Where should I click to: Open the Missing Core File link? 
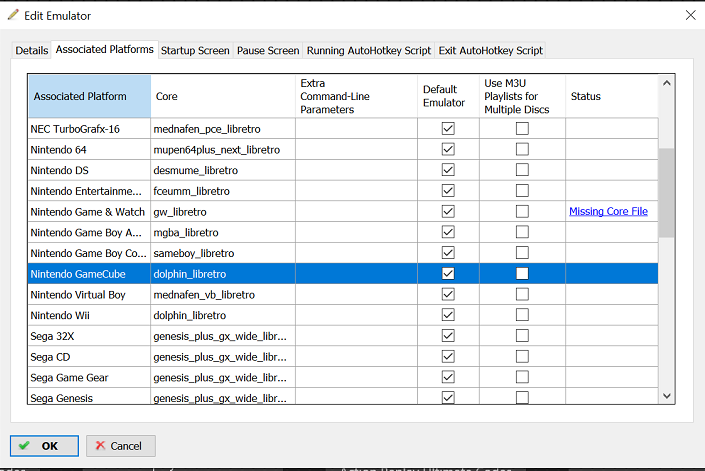[x=608, y=211]
